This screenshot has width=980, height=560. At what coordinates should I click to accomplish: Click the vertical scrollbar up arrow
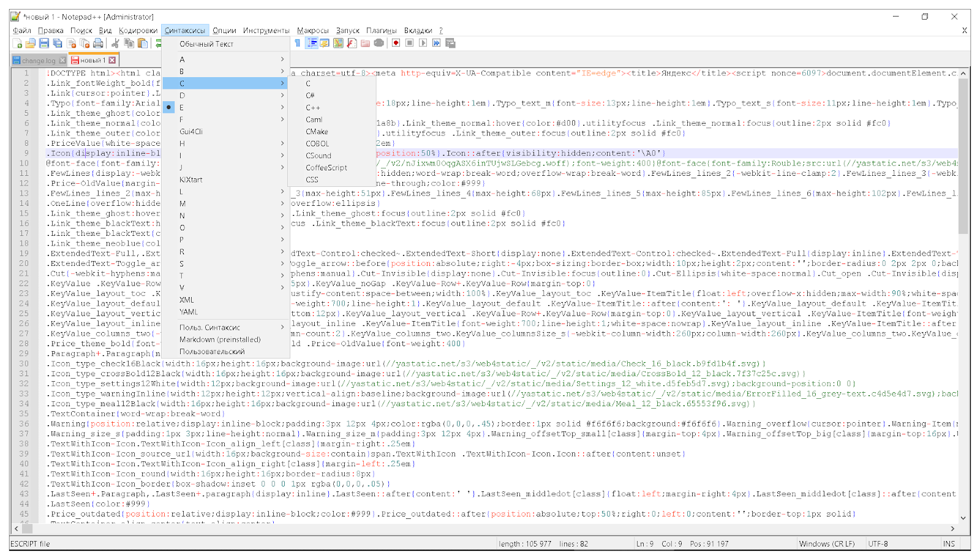pos(963,74)
